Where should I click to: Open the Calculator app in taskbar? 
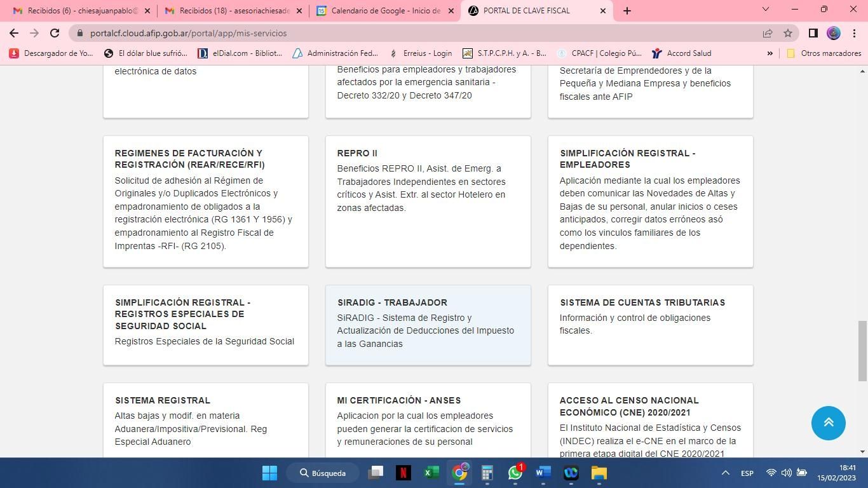[487, 473]
